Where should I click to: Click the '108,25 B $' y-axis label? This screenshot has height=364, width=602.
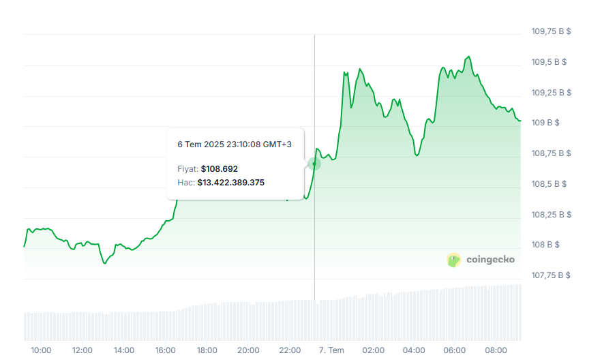click(552, 215)
